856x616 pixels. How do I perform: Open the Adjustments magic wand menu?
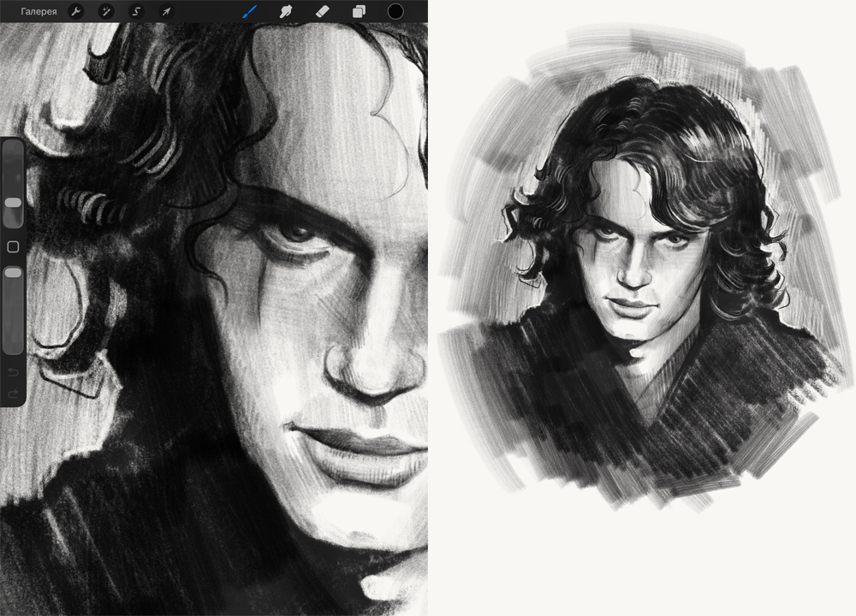(x=106, y=11)
